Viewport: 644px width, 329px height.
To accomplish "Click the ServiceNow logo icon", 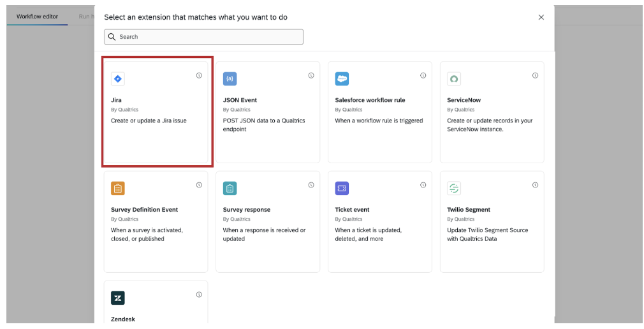I will pyautogui.click(x=454, y=79).
